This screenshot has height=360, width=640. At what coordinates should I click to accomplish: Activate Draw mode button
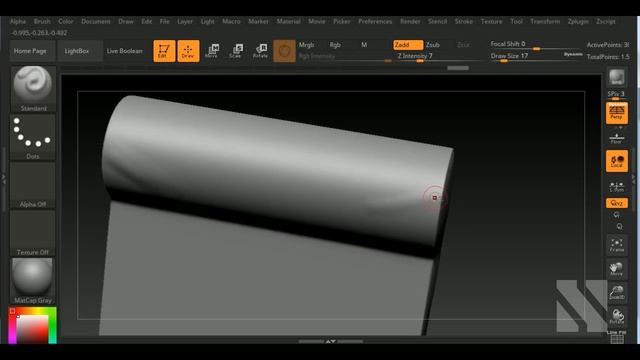click(188, 51)
